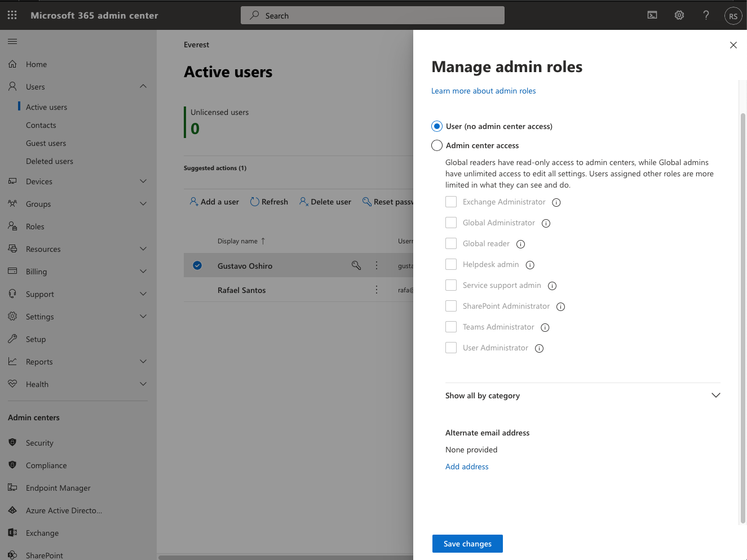Screen dimensions: 747x560
Task: Click the Home house icon in sidebar
Action: pyautogui.click(x=12, y=64)
